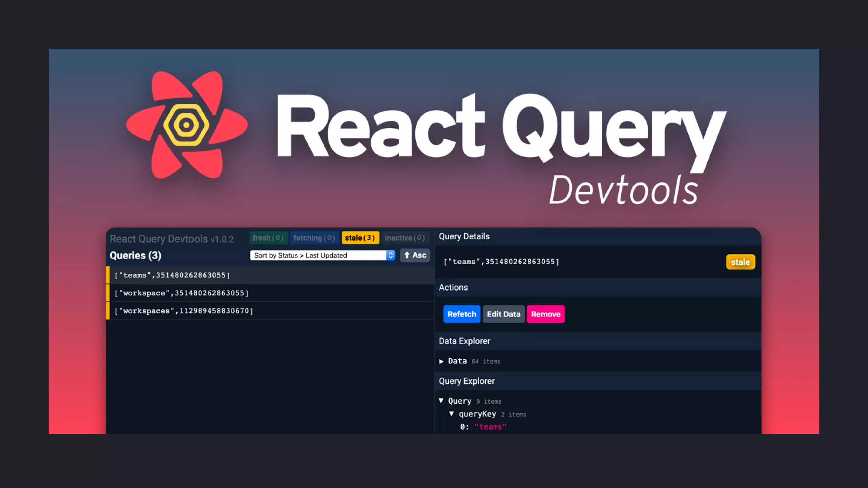Image resolution: width=868 pixels, height=488 pixels.
Task: Open the Sort by Status dropdown
Action: coord(322,255)
